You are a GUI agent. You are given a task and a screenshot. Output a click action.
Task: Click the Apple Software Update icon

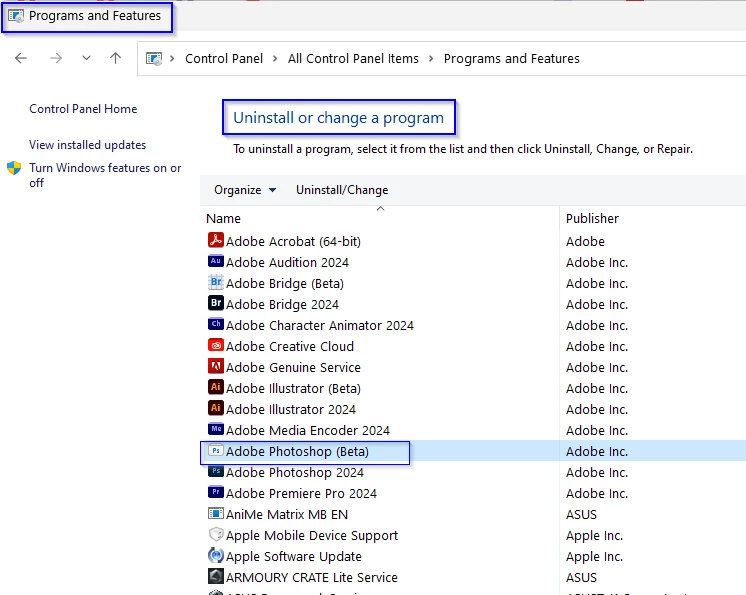(216, 555)
